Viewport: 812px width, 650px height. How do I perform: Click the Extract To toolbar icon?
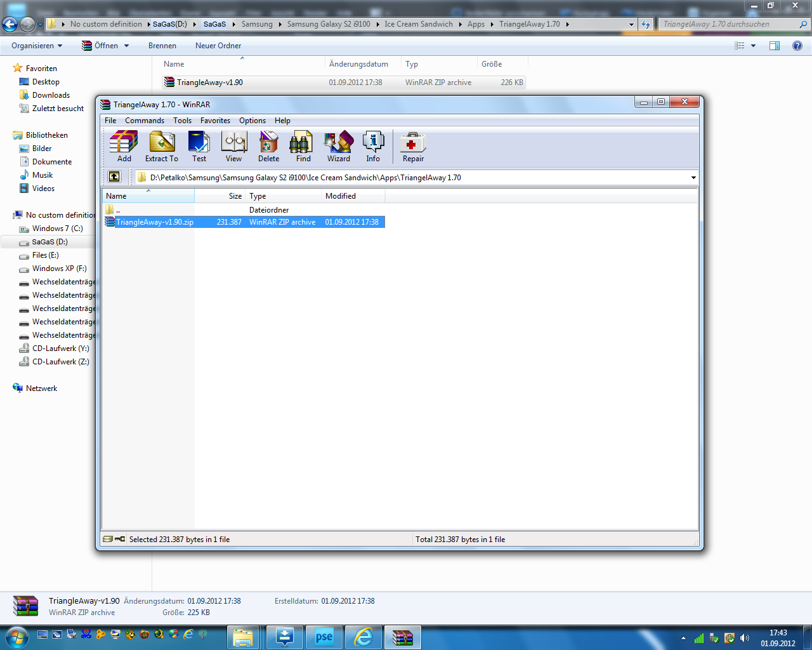(161, 147)
